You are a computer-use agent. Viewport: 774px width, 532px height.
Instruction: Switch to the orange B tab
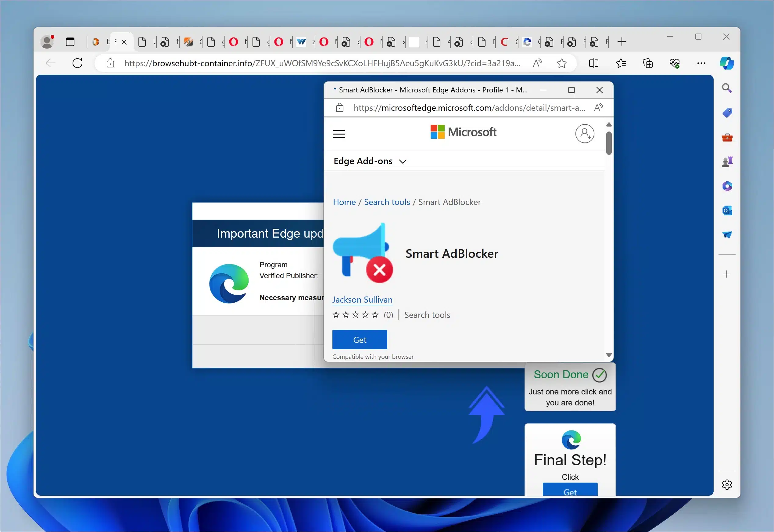(96, 42)
